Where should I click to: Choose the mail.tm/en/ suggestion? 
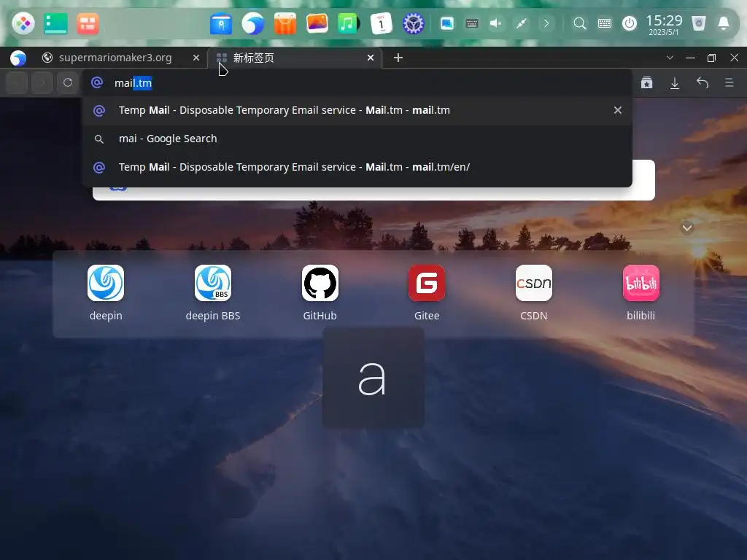coord(357,167)
